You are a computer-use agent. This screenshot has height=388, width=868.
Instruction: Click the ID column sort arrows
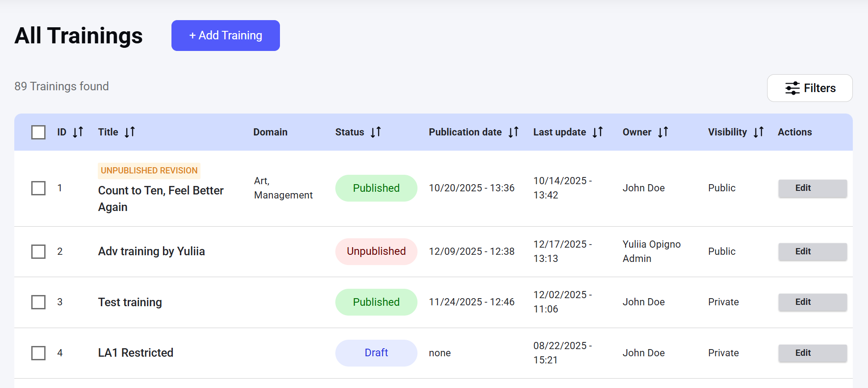(78, 132)
